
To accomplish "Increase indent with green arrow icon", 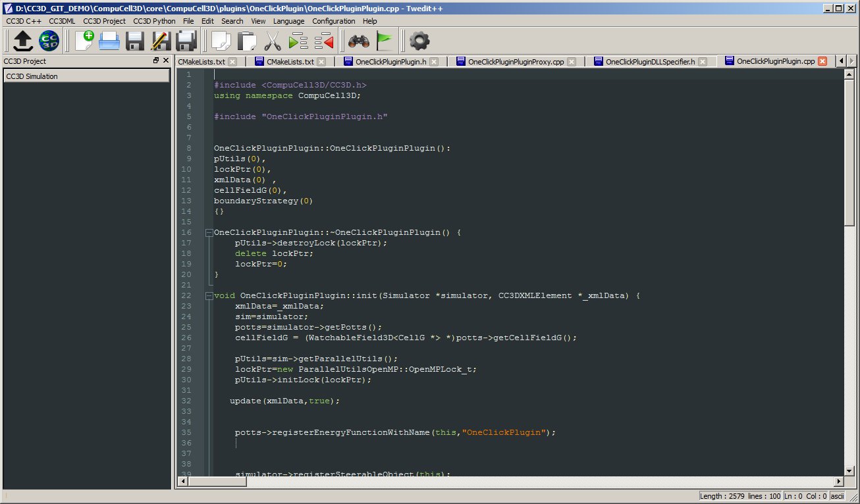I will tap(298, 41).
